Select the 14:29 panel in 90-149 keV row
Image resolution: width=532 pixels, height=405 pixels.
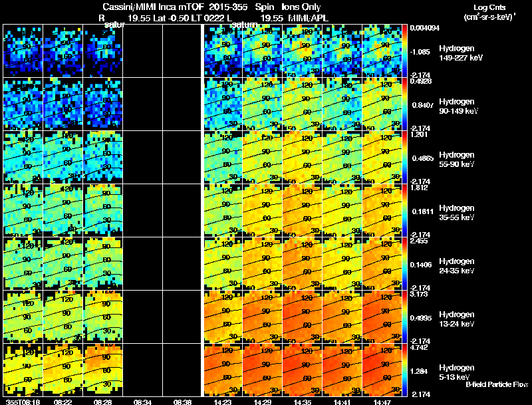coord(263,104)
